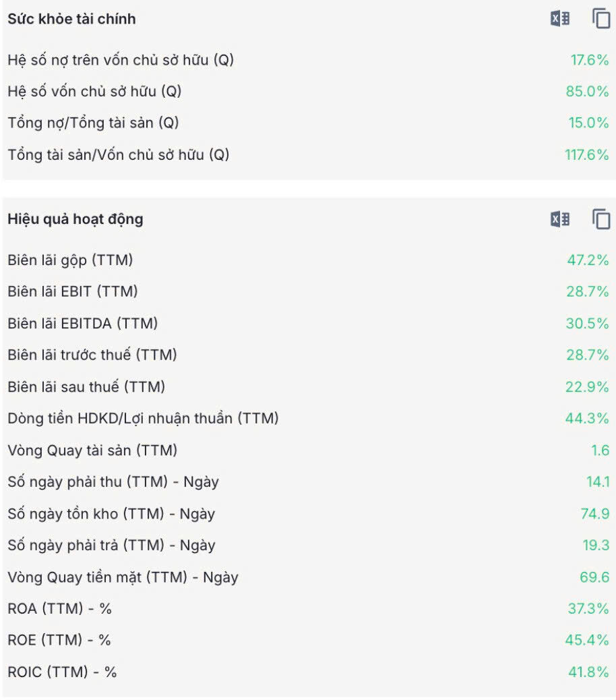This screenshot has height=700, width=616.
Task: Select the Biên lãi gộp (TTM) row
Action: click(308, 260)
